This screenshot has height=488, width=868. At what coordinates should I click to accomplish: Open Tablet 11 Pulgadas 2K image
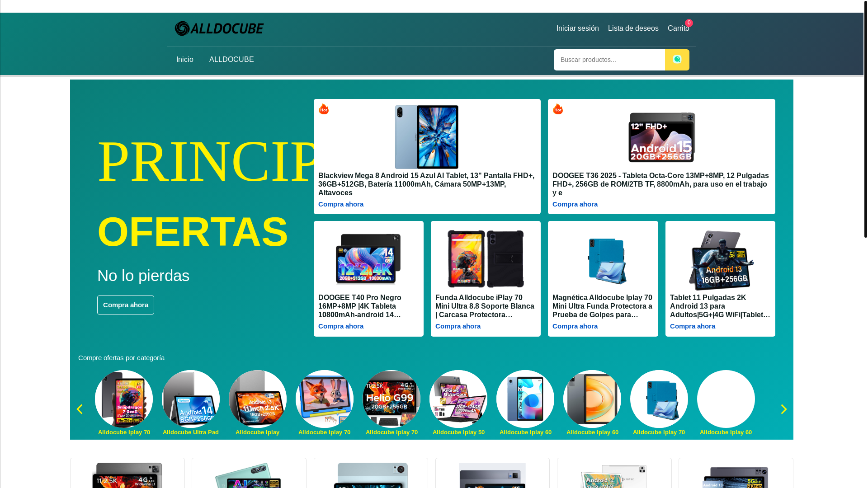720,260
